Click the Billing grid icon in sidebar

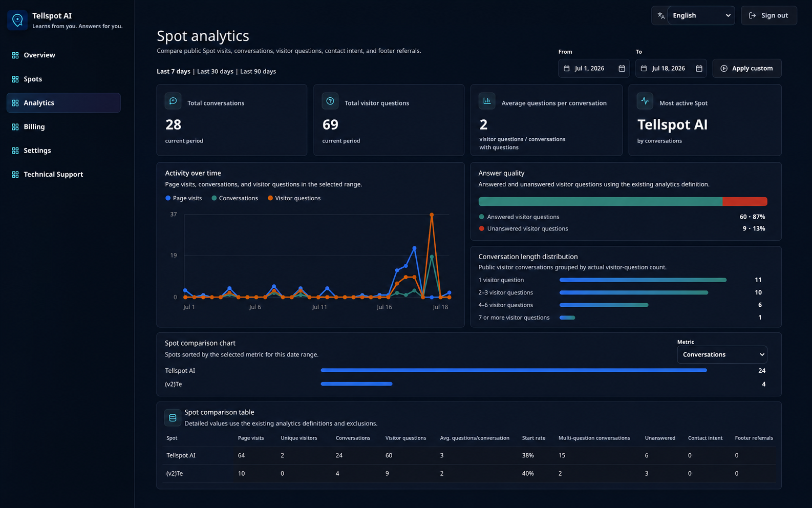15,127
